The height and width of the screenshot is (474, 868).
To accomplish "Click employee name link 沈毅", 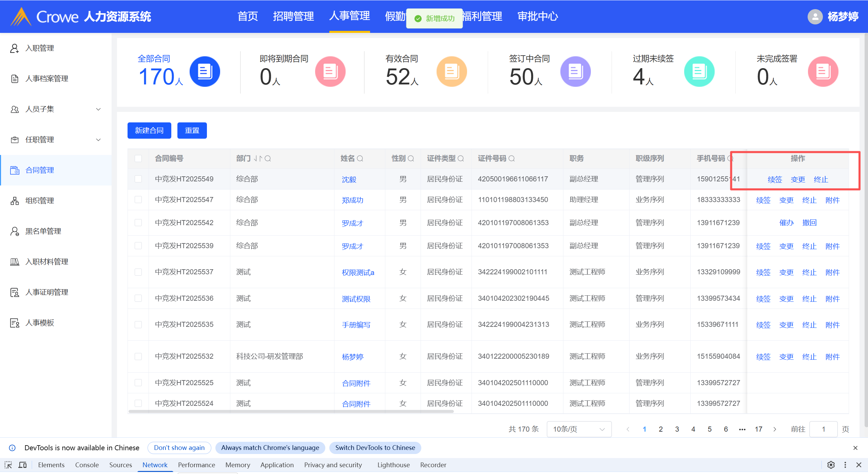I will [349, 179].
